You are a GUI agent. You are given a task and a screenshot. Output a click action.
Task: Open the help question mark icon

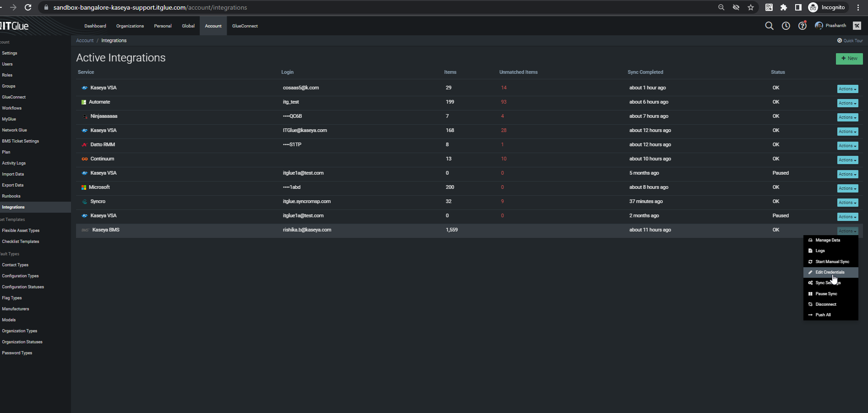point(802,26)
